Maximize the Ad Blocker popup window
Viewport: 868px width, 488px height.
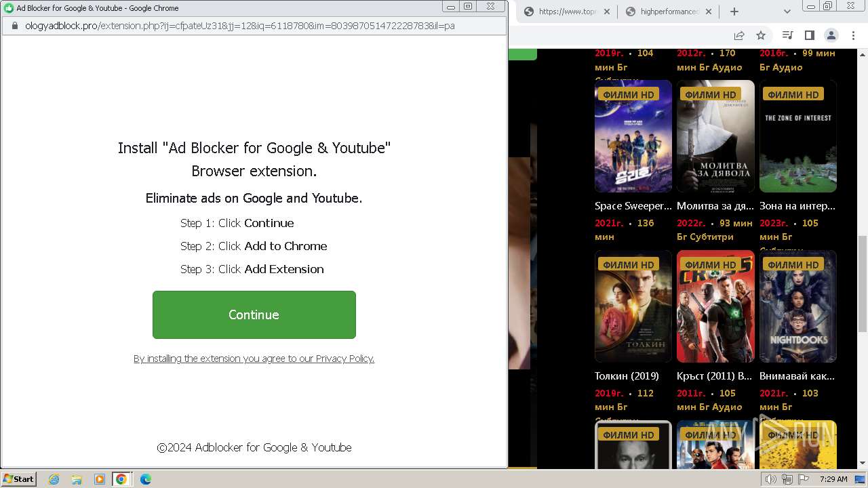(x=468, y=6)
